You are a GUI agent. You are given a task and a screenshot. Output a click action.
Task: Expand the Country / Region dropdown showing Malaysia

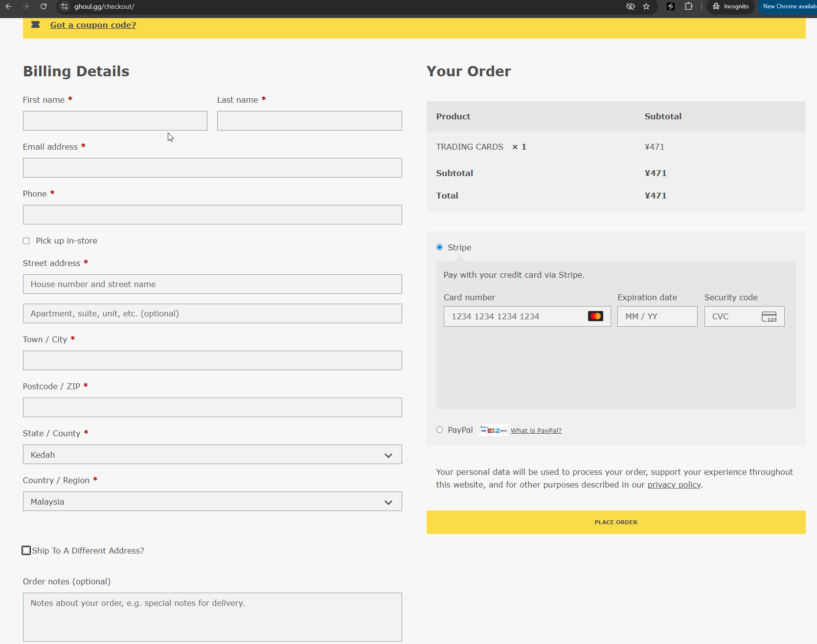click(212, 501)
